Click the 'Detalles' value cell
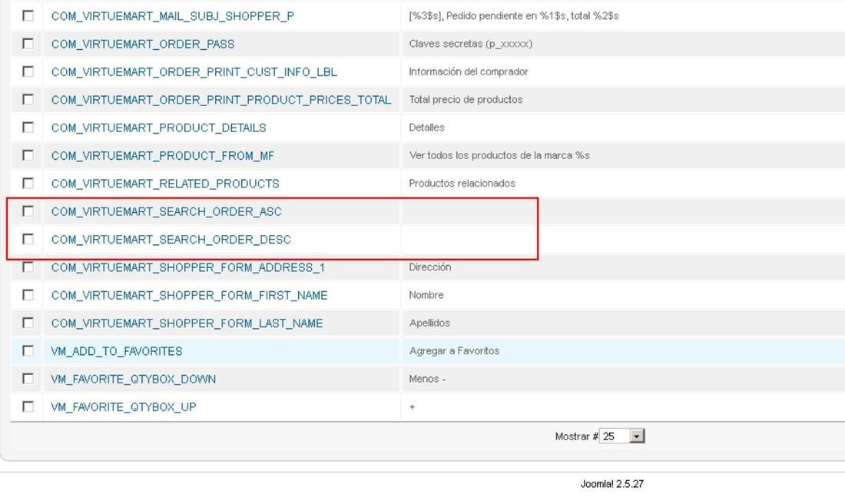This screenshot has width=845, height=504. click(427, 128)
